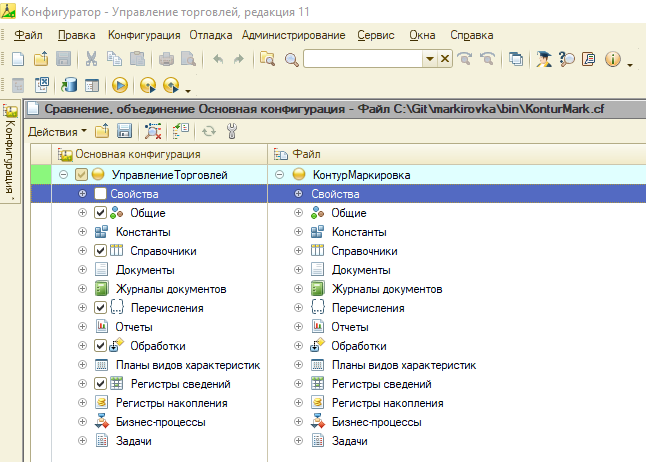
Task: Select Бизнес-процессы in the file column
Action: [377, 422]
